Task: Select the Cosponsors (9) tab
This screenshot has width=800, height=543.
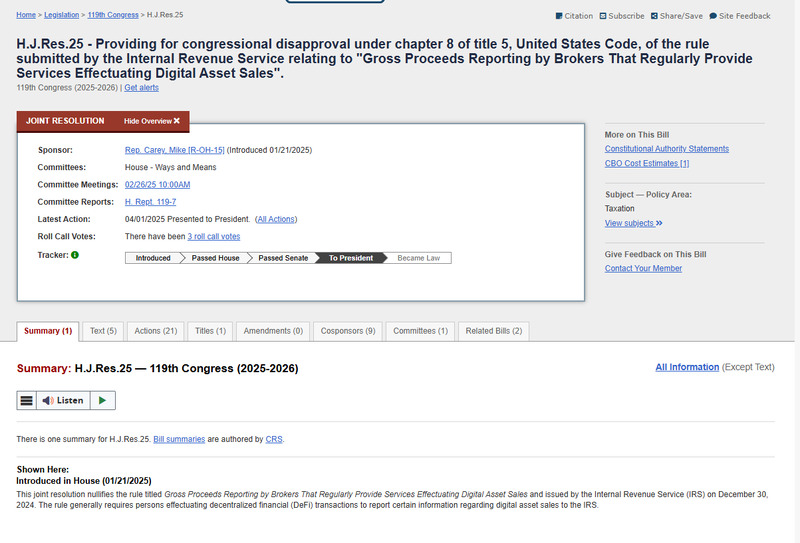Action: [348, 331]
